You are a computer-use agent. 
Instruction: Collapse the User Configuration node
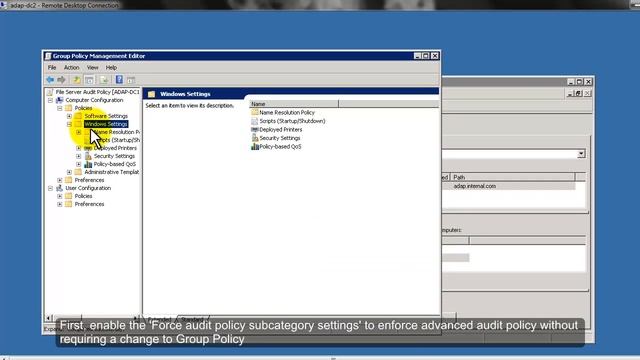pos(50,188)
